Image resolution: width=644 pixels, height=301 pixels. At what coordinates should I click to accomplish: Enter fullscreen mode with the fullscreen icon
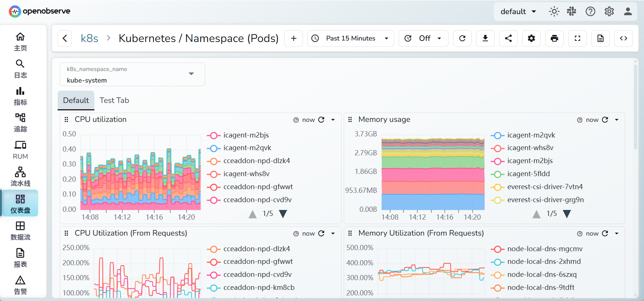pos(577,38)
